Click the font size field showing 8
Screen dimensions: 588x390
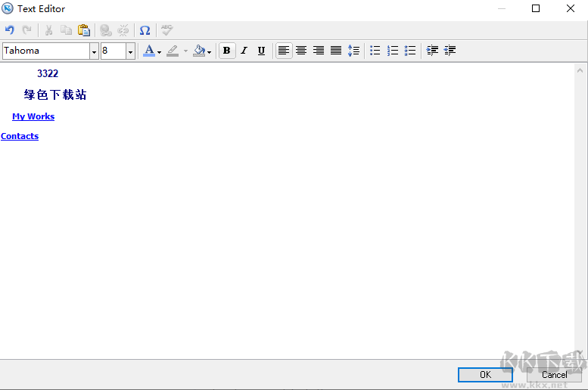114,51
